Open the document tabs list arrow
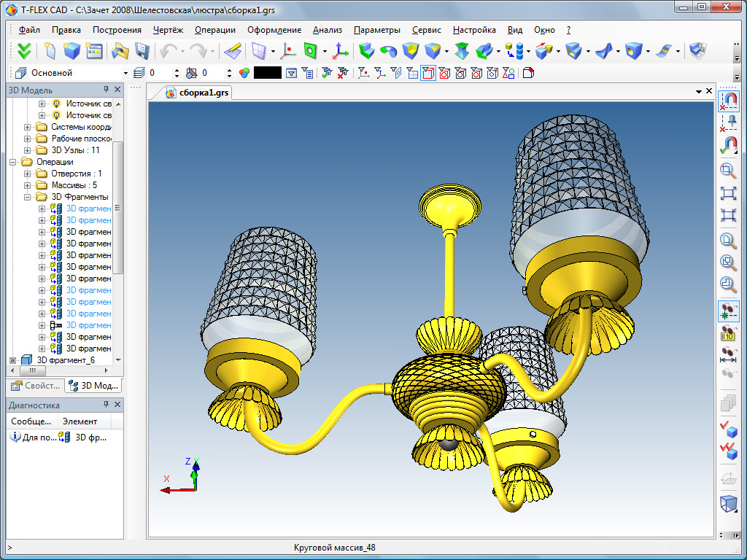This screenshot has height=560, width=747. click(x=699, y=91)
